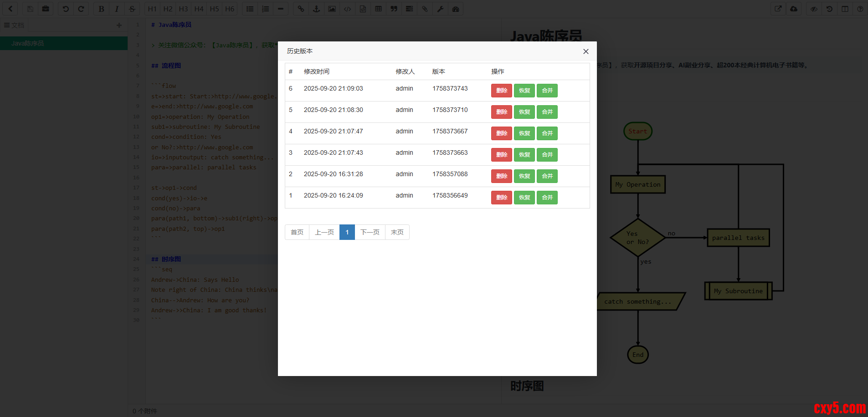Insert an anchor using the anchor icon
868x417 pixels.
(x=316, y=9)
